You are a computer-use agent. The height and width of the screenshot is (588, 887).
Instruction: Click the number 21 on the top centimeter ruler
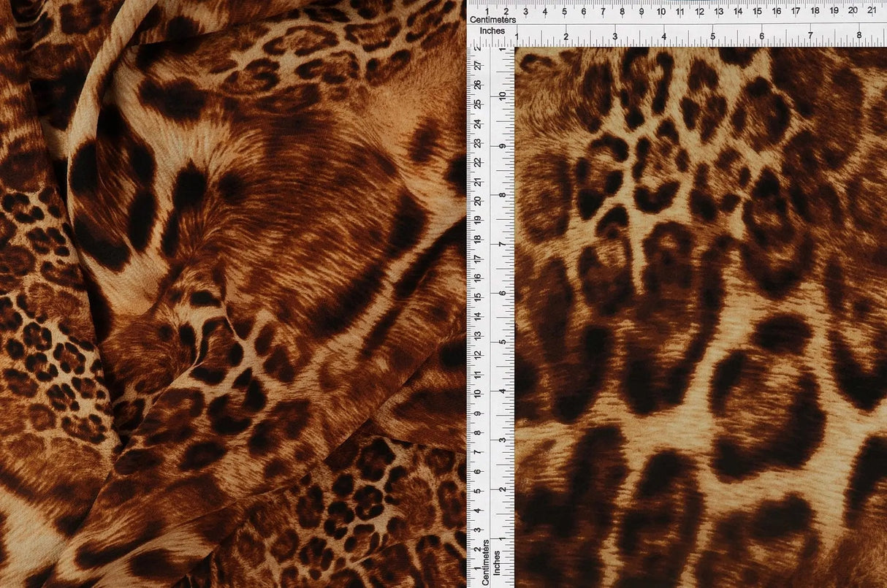click(x=874, y=12)
